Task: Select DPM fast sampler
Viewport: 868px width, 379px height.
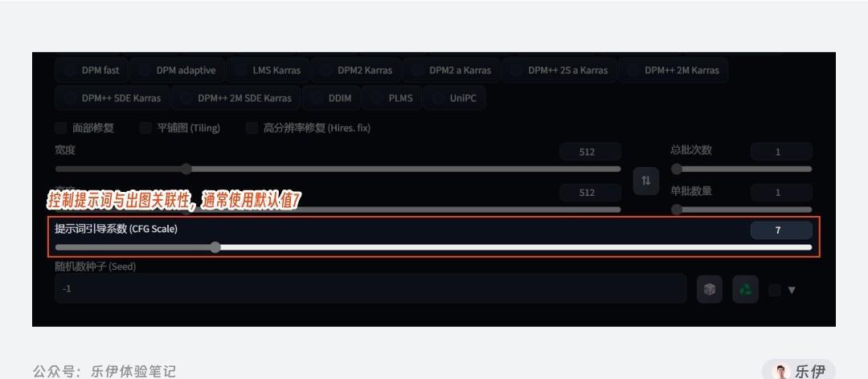Action: tap(92, 71)
